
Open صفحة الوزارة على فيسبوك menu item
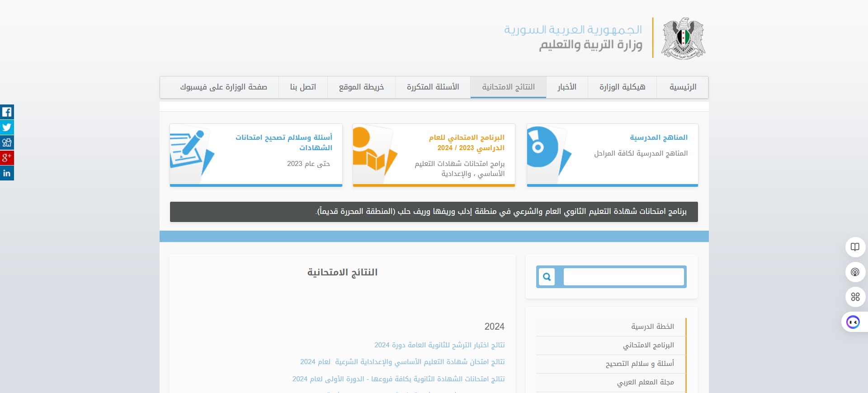223,87
